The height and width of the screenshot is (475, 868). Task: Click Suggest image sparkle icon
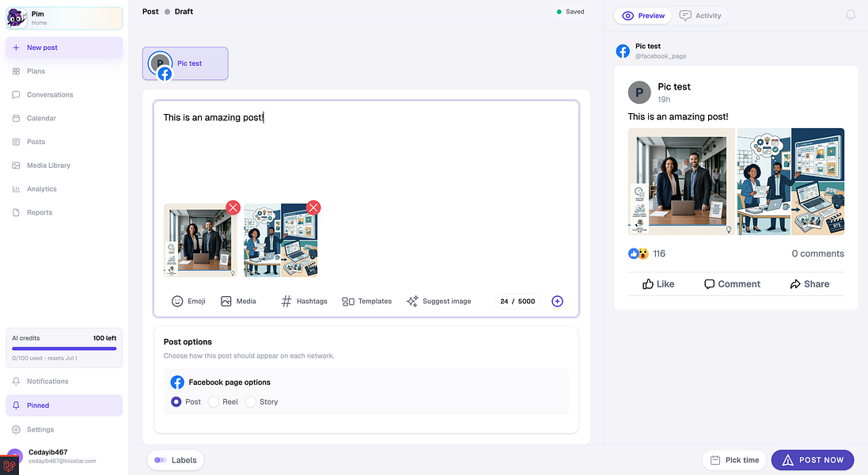coord(412,301)
